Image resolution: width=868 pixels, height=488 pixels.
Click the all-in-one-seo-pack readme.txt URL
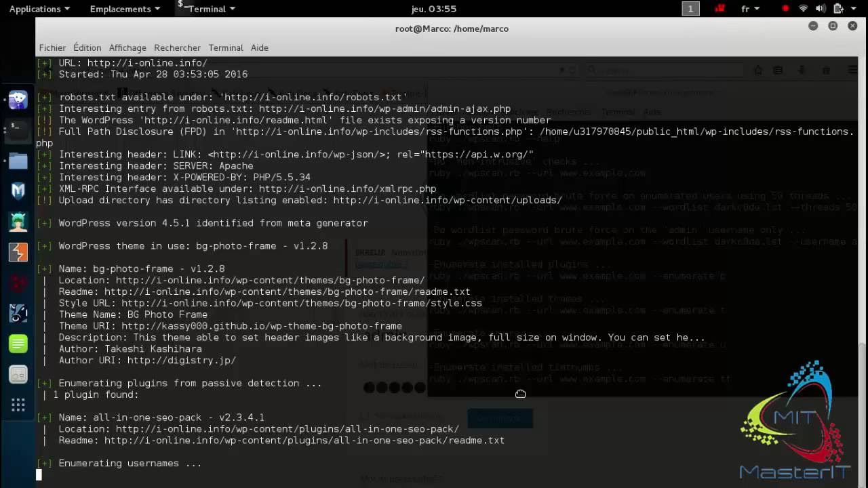304,441
